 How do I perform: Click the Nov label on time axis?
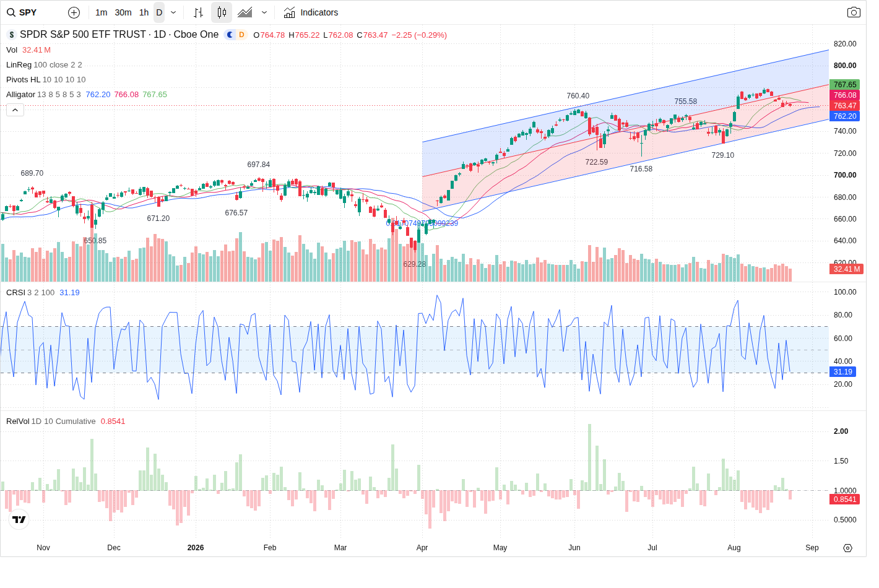coord(43,548)
